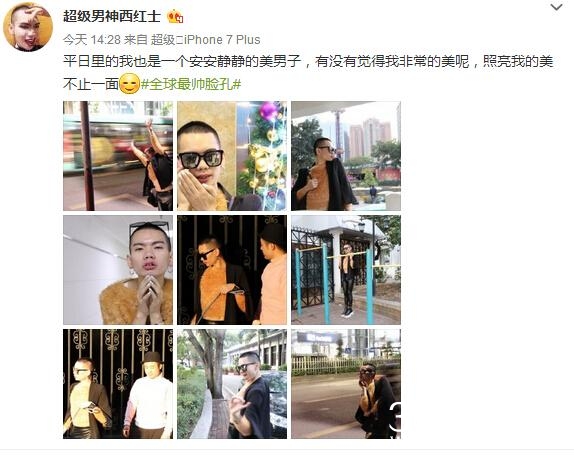Open selfie photo with Christmas tree

(x=232, y=156)
